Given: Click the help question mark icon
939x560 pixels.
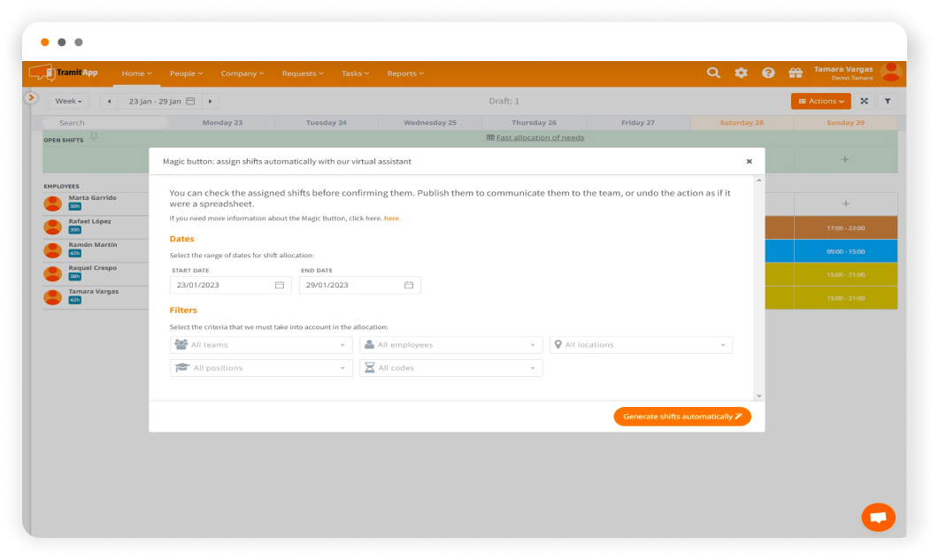Looking at the screenshot, I should pyautogui.click(x=768, y=73).
